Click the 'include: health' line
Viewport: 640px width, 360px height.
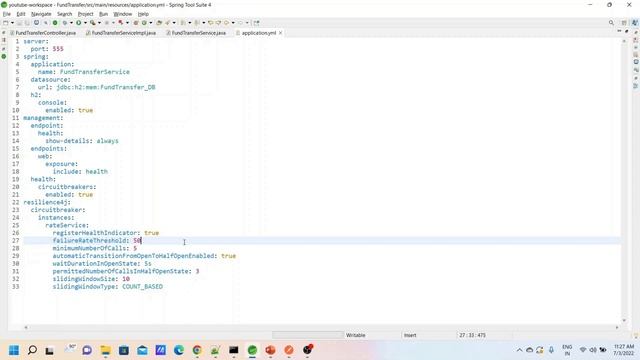tap(80, 171)
